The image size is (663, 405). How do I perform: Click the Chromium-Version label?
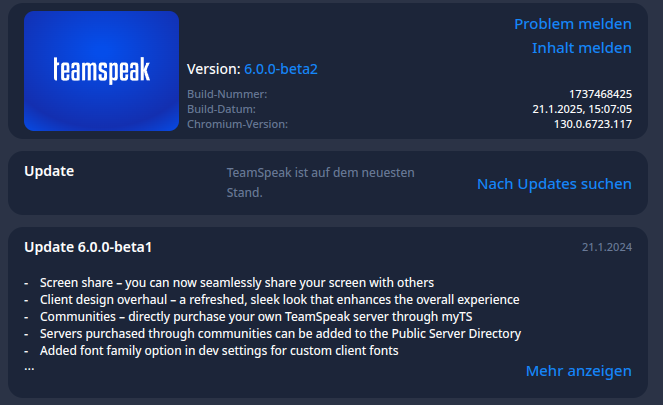[237, 124]
